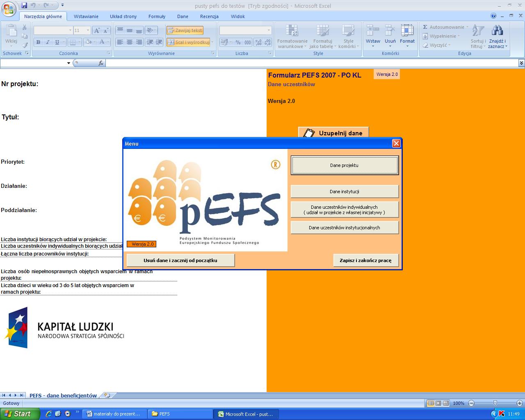
Task: Open Wypełnienie fill dropdown
Action: [441, 36]
